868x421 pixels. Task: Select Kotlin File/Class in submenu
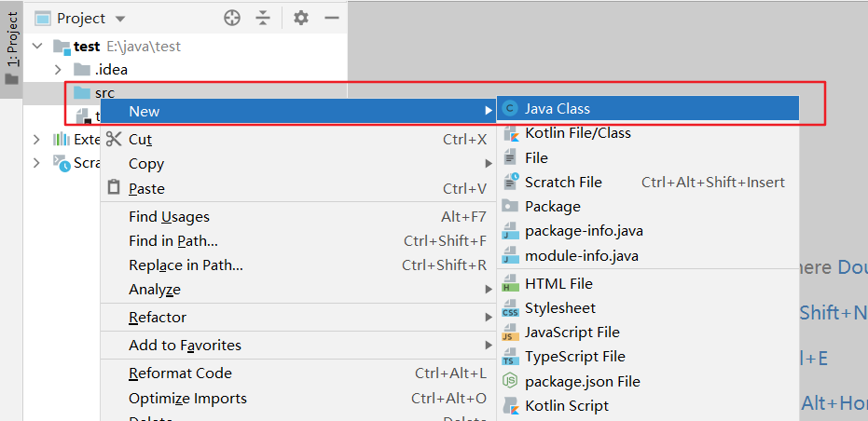(x=648, y=133)
